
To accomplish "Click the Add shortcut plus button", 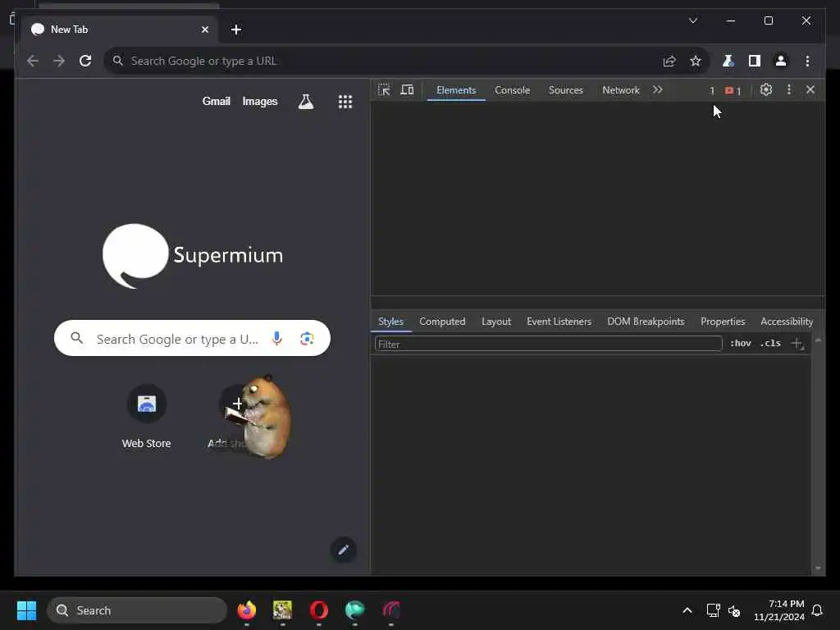I will coord(237,404).
